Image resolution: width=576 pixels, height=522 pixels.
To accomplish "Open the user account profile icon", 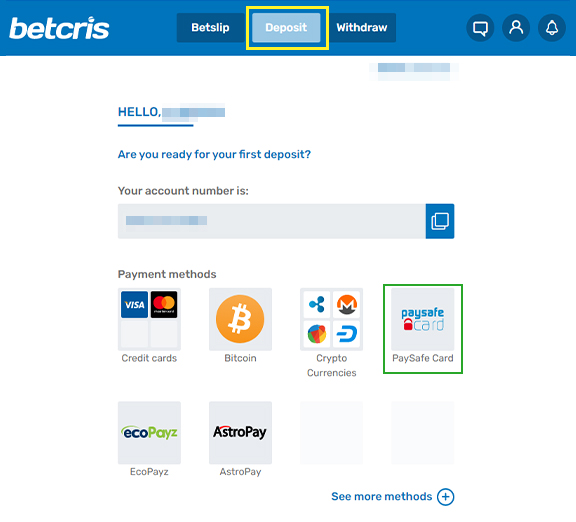I will [516, 28].
